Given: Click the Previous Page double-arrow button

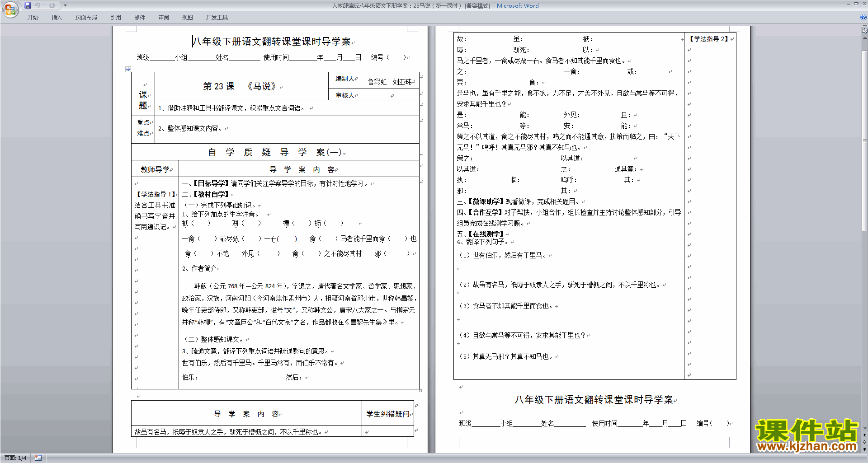Looking at the screenshot, I should pos(865,435).
